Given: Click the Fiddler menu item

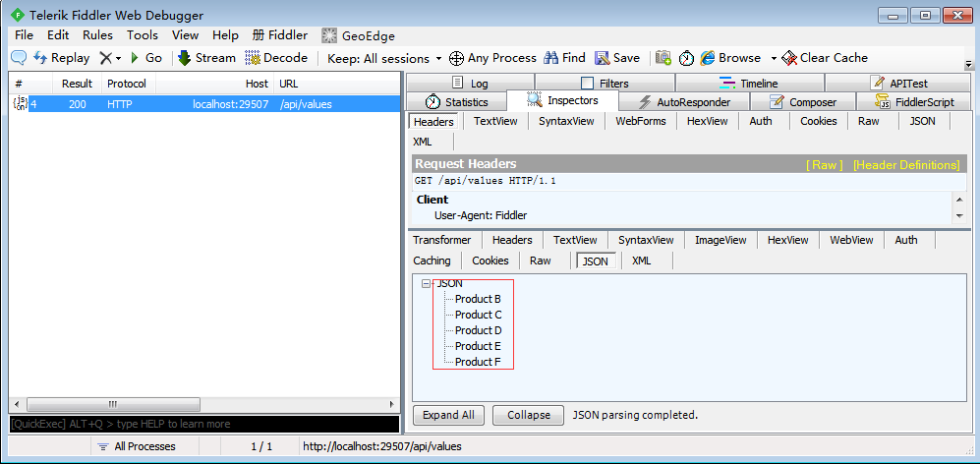Looking at the screenshot, I should click(x=280, y=35).
